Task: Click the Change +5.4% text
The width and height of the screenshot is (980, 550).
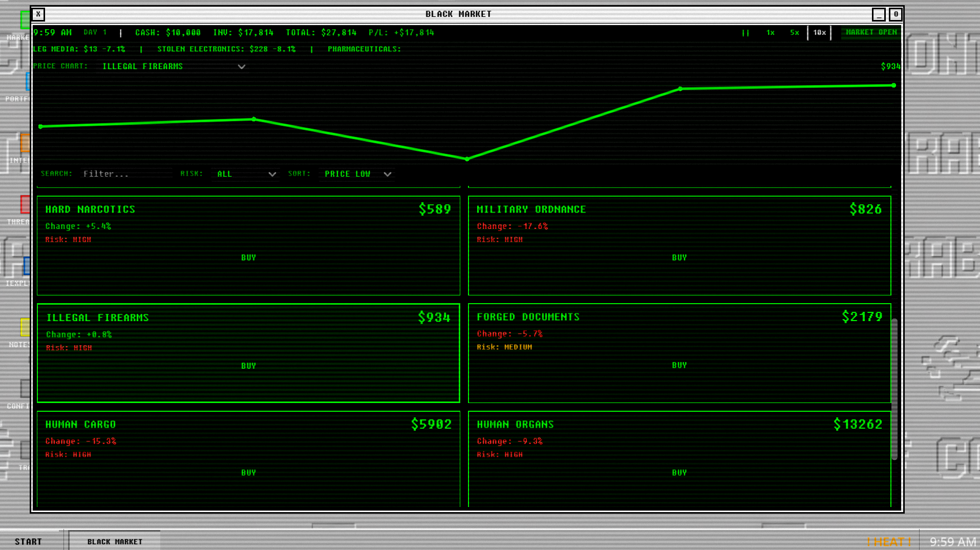Action: [78, 226]
